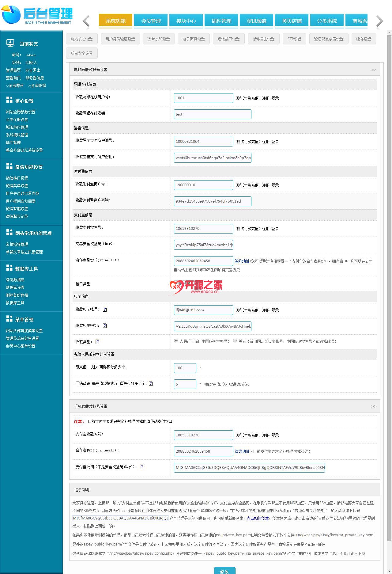
Task: Open the 黄页店铺 top tab
Action: tap(292, 21)
